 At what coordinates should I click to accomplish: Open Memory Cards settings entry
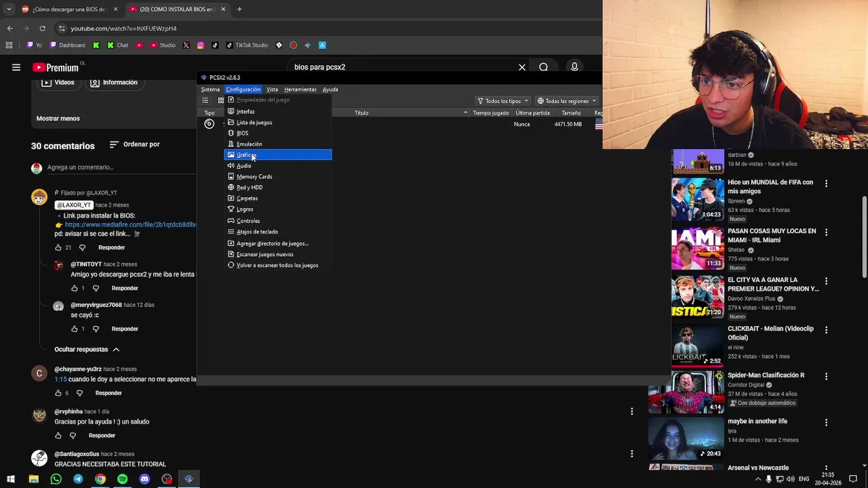tap(278, 177)
